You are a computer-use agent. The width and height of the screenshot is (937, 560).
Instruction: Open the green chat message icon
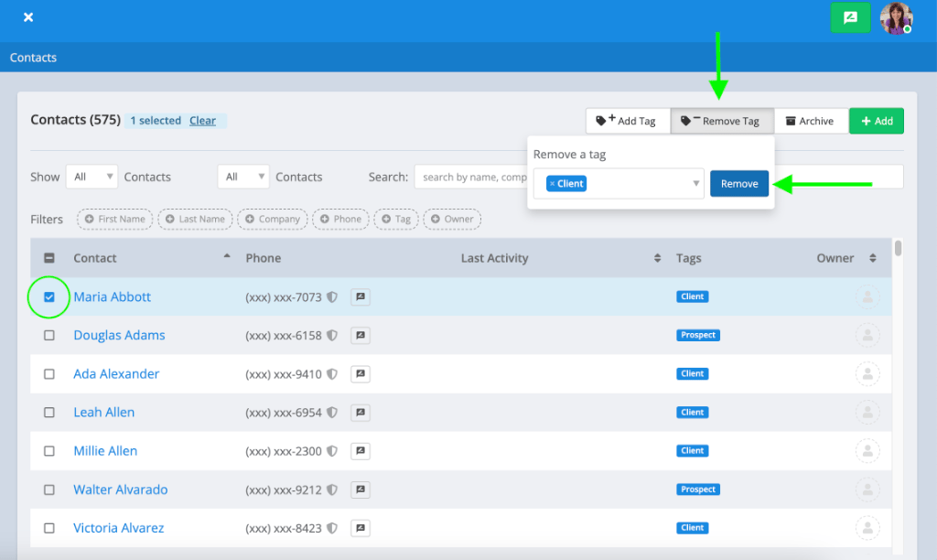click(850, 17)
